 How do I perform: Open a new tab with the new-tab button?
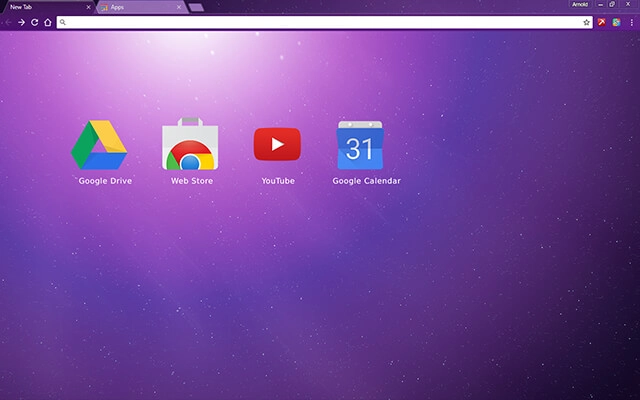(196, 7)
